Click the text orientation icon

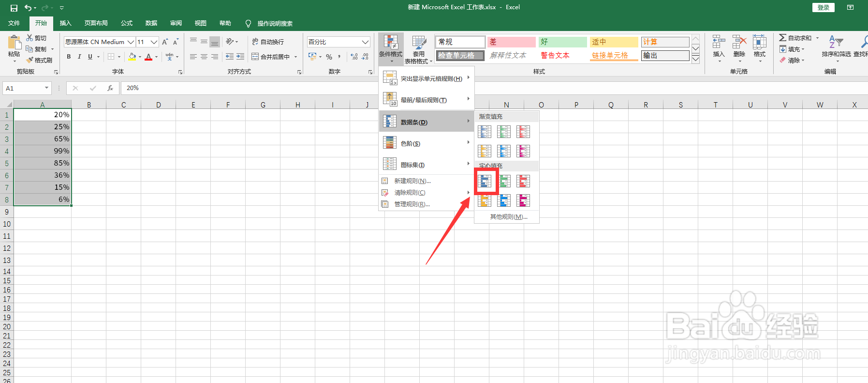pyautogui.click(x=230, y=42)
